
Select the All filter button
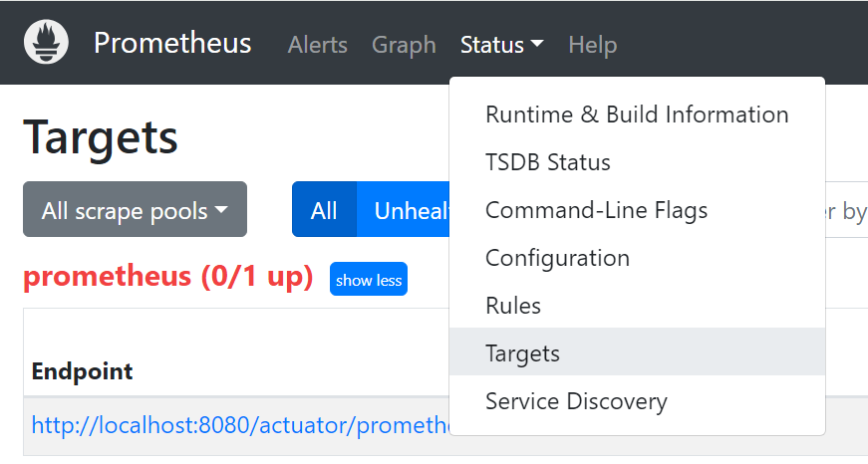pos(325,209)
